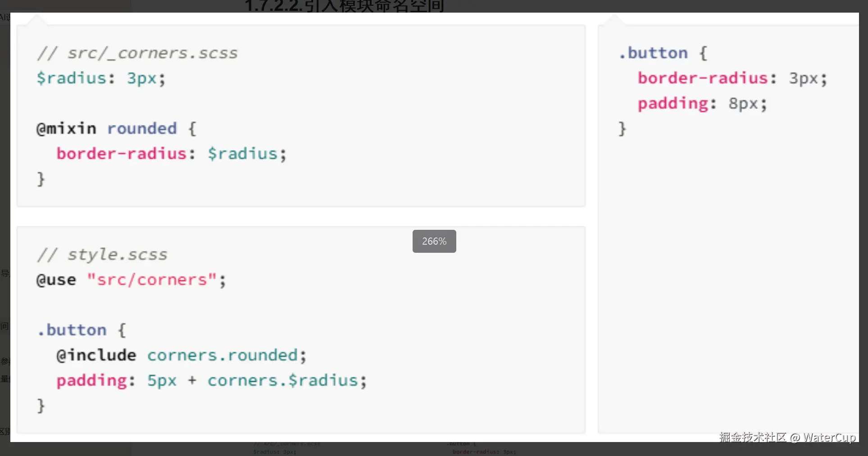The image size is (868, 456).
Task: Click ".button {" selector in style.scss block
Action: [x=82, y=330]
